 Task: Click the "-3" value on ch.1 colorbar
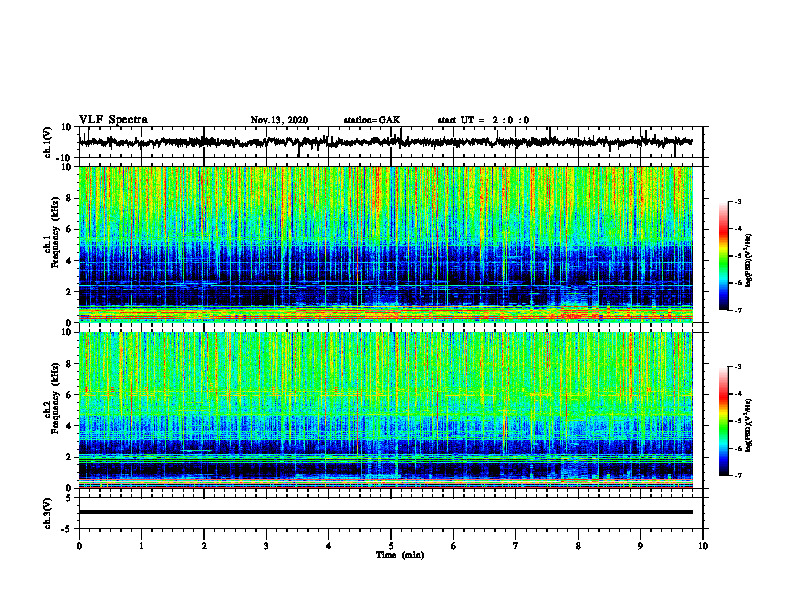[738, 201]
